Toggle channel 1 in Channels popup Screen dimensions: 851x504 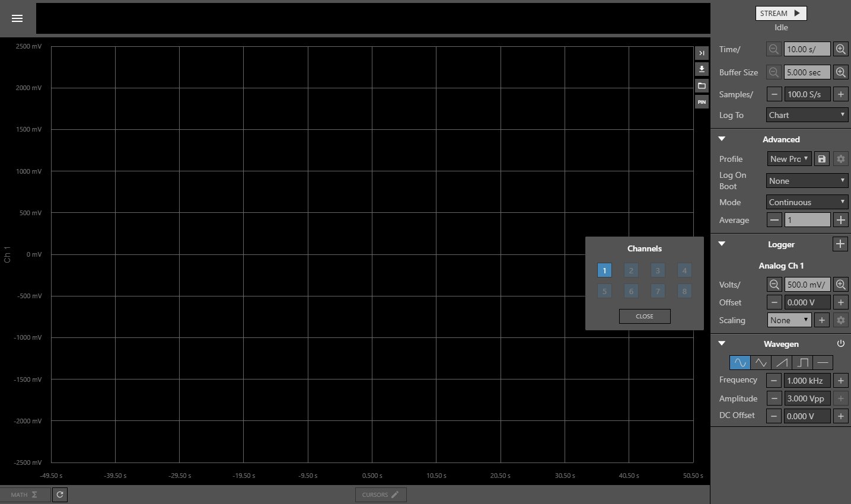click(604, 270)
